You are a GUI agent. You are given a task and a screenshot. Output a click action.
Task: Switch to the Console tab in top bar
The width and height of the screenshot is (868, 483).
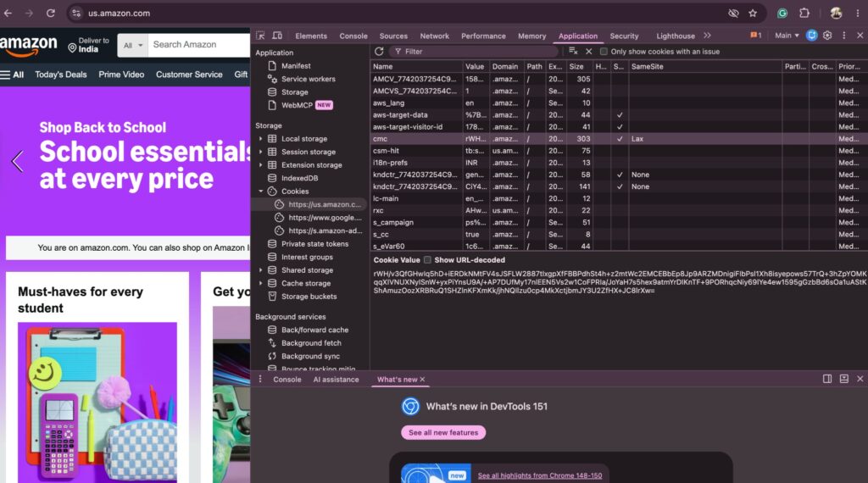click(353, 36)
